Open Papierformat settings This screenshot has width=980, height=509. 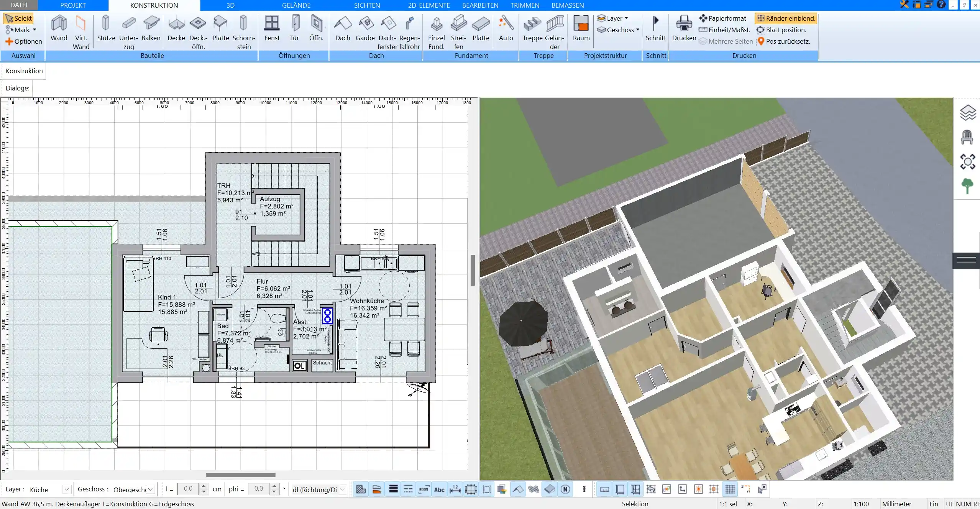point(722,18)
